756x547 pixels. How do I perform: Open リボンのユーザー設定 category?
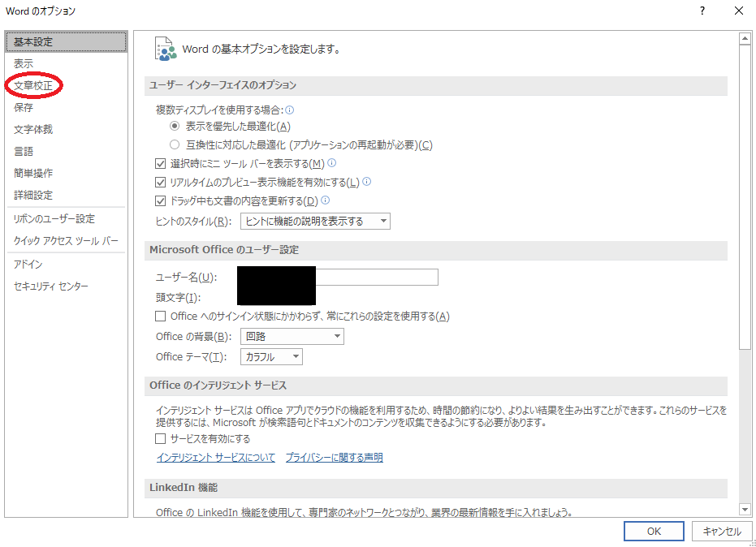click(66, 219)
